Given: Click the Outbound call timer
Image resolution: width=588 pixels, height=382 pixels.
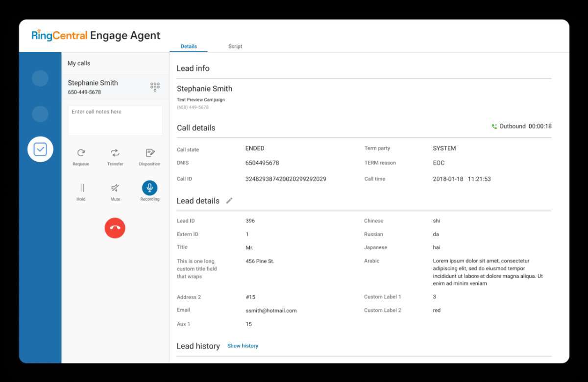Looking at the screenshot, I should coord(522,126).
